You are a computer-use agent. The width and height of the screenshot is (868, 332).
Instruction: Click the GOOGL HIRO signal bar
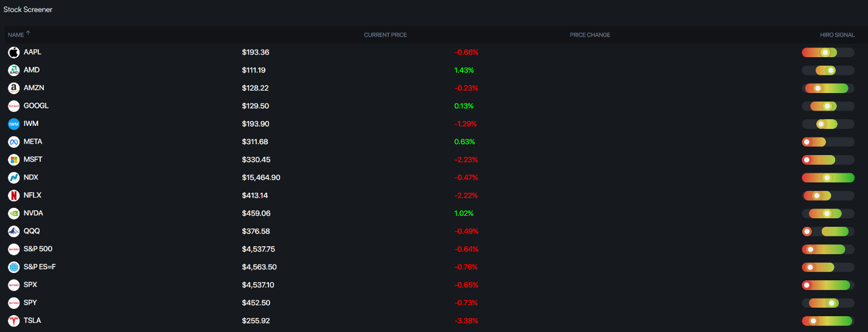pos(828,106)
